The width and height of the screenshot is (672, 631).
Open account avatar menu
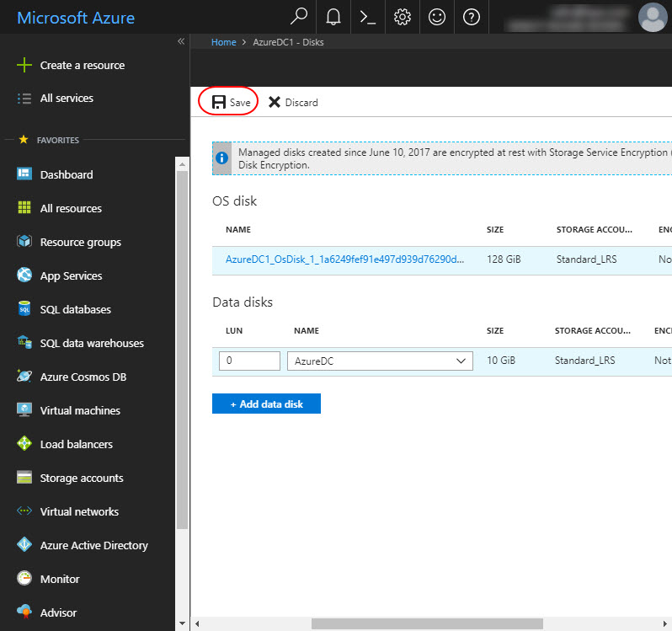click(653, 17)
